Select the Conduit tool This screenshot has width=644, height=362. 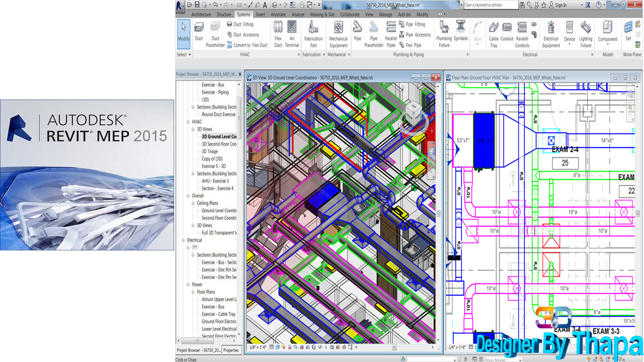(507, 31)
